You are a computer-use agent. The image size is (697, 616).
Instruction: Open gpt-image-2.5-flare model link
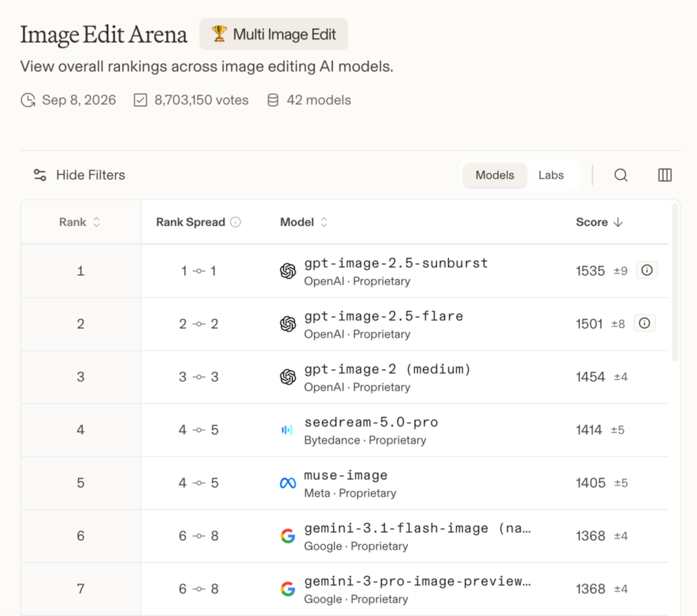tap(383, 316)
